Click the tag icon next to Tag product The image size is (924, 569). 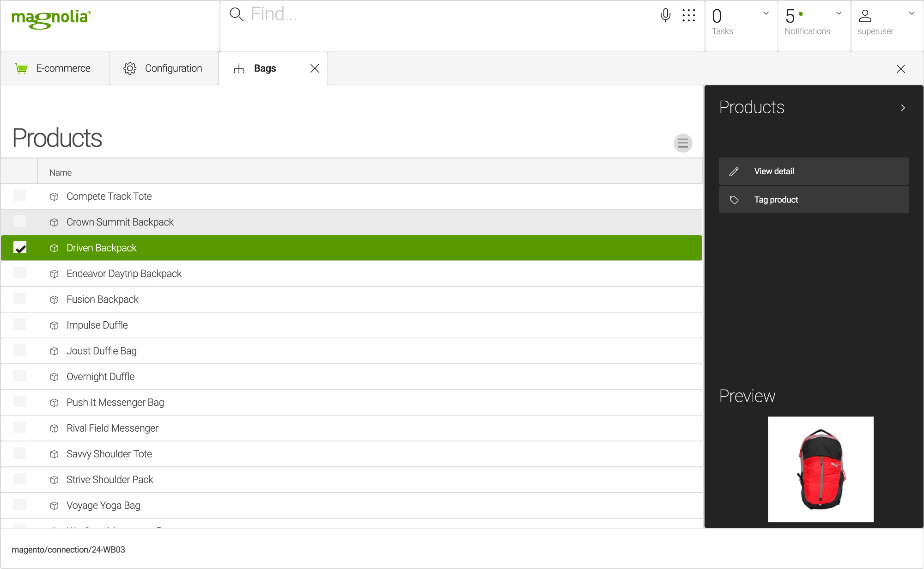pos(734,199)
